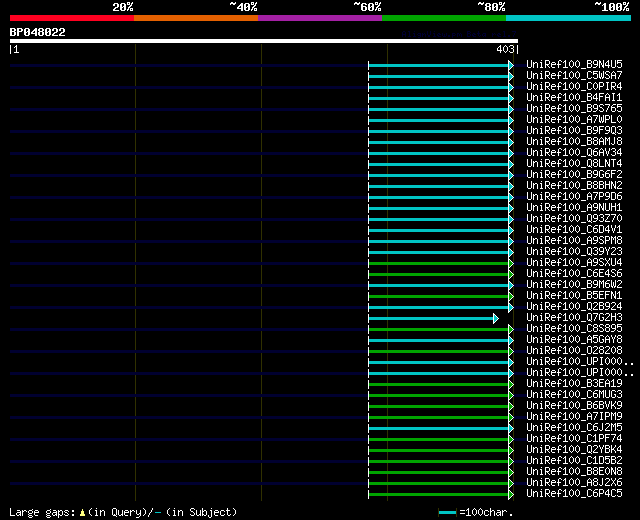Open hit UniRef100_B9S765
This screenshot has height=520, width=640.
point(574,108)
